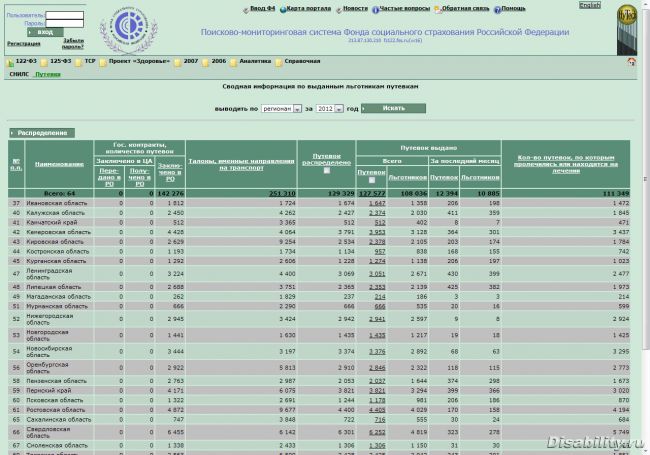The height and width of the screenshot is (455, 650).
Task: Click the folder icon next to 2007
Action: [x=178, y=63]
